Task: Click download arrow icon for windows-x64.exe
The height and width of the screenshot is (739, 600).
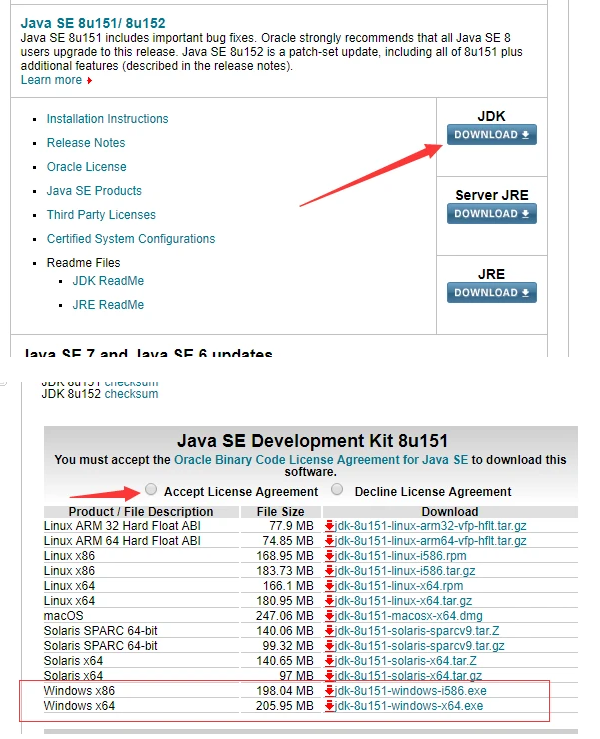Action: click(329, 706)
